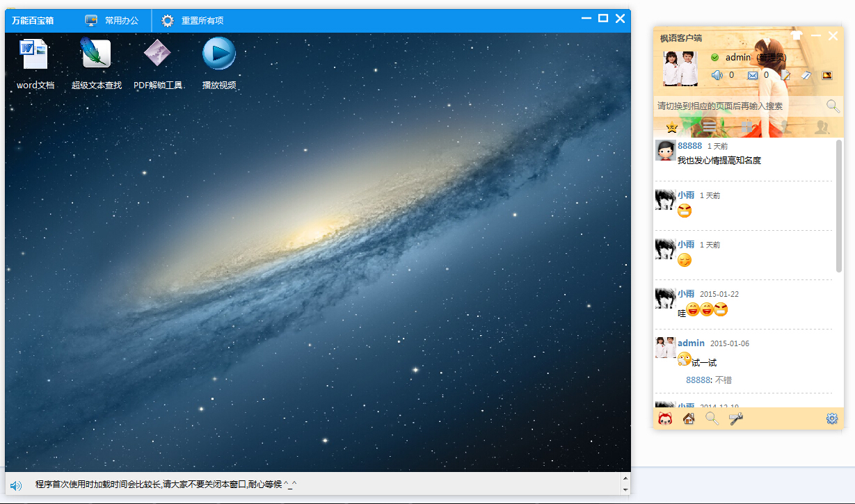Open the 常用办公 menu
Image resolution: width=855 pixels, height=504 pixels.
click(112, 21)
